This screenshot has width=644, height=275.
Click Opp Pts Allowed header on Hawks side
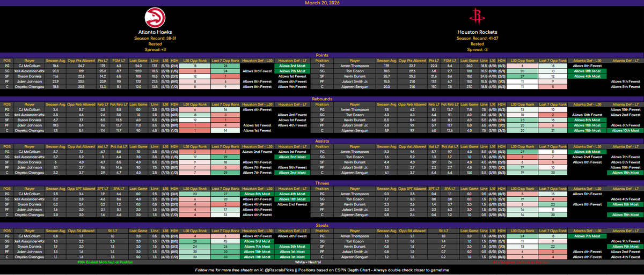tap(81, 60)
